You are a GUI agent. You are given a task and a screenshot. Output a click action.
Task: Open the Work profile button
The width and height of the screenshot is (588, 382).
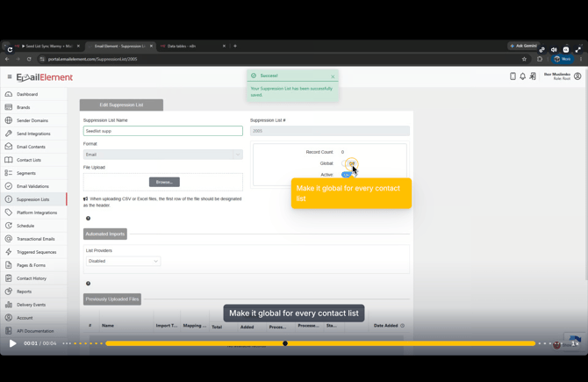(563, 59)
